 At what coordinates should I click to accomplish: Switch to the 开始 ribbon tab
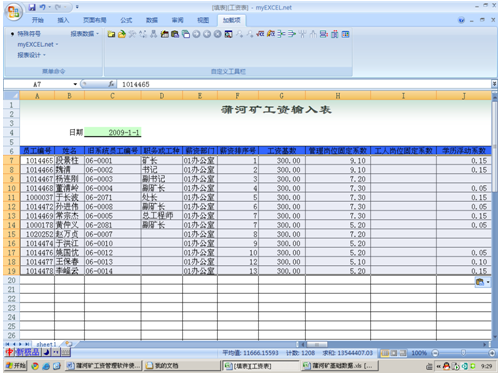point(38,20)
